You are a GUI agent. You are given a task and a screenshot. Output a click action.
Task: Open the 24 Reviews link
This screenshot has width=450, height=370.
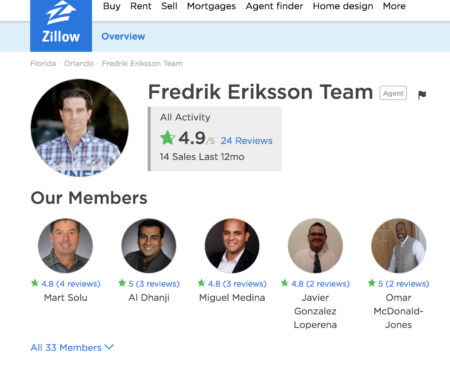pos(246,141)
